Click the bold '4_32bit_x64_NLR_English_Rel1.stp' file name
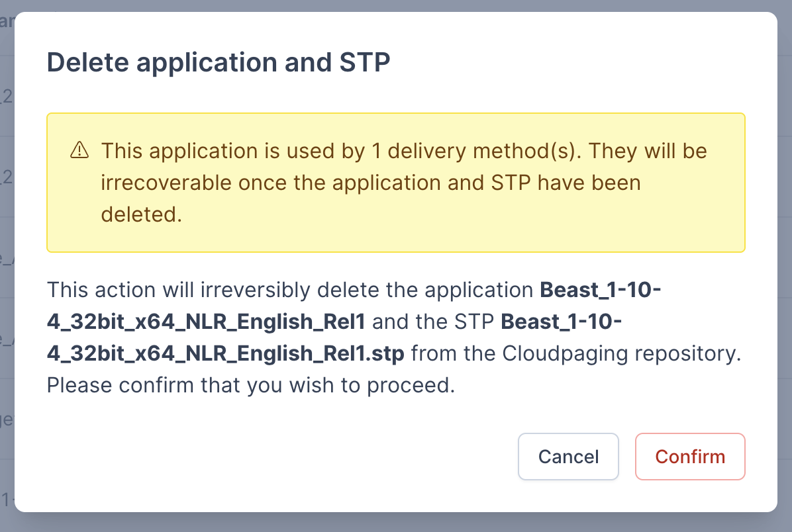The image size is (792, 532). coord(225,353)
